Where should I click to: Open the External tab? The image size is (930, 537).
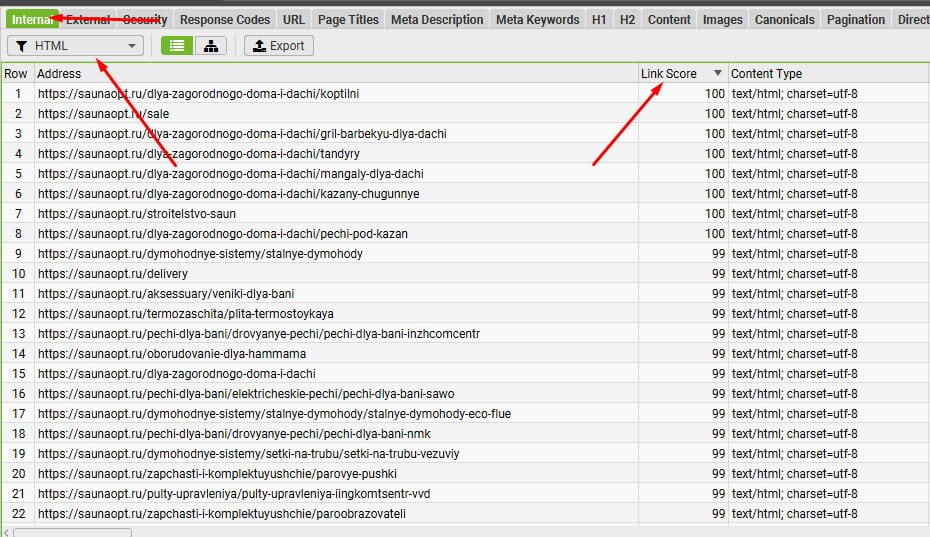pyautogui.click(x=88, y=20)
